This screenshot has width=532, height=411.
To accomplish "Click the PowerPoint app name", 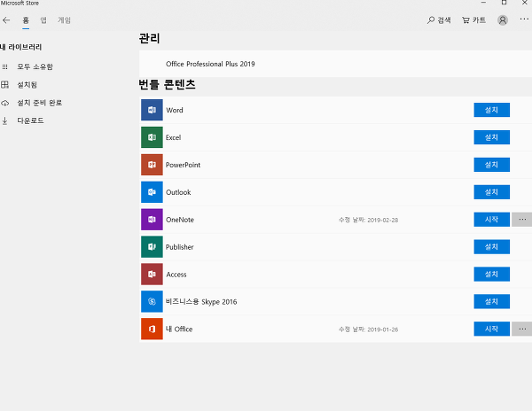I will click(183, 165).
